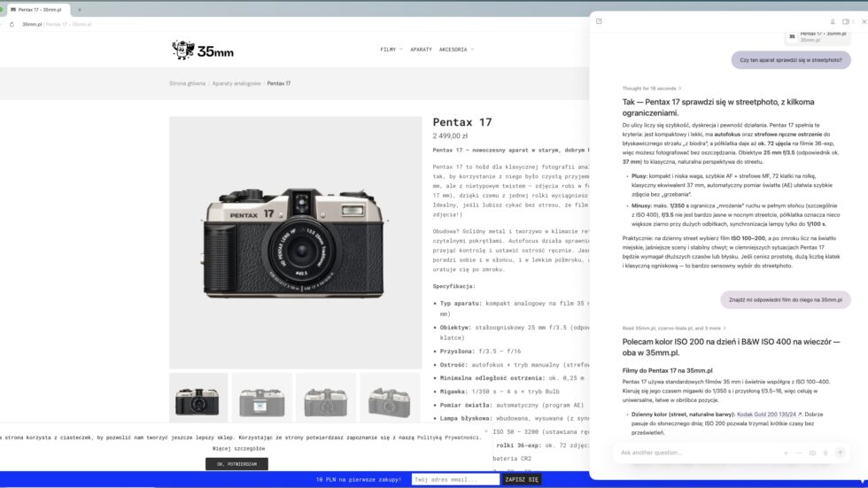868x488 pixels.
Task: Open a new browser tab
Action: (80, 9)
